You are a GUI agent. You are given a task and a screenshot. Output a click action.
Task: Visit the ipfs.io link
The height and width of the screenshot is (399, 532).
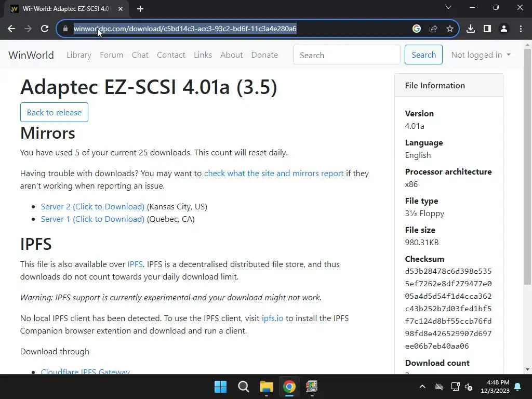click(x=272, y=318)
